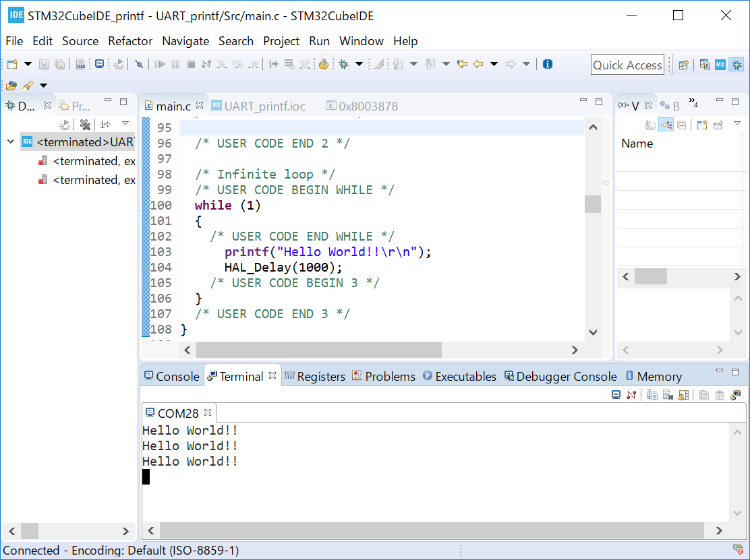Toggle Scroll Lock icon in Terminal view
750x560 pixels.
point(684,395)
